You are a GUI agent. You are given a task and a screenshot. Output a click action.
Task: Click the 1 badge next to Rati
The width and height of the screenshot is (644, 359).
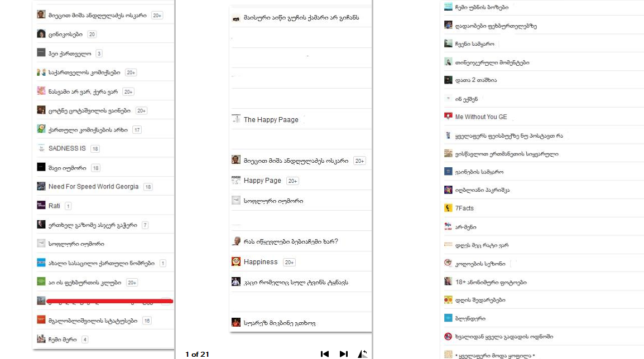[68, 206]
